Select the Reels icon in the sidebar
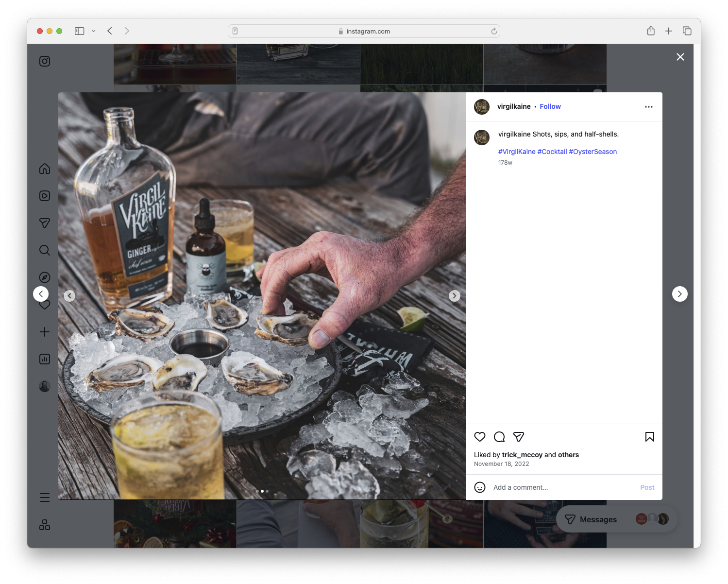 tap(44, 196)
